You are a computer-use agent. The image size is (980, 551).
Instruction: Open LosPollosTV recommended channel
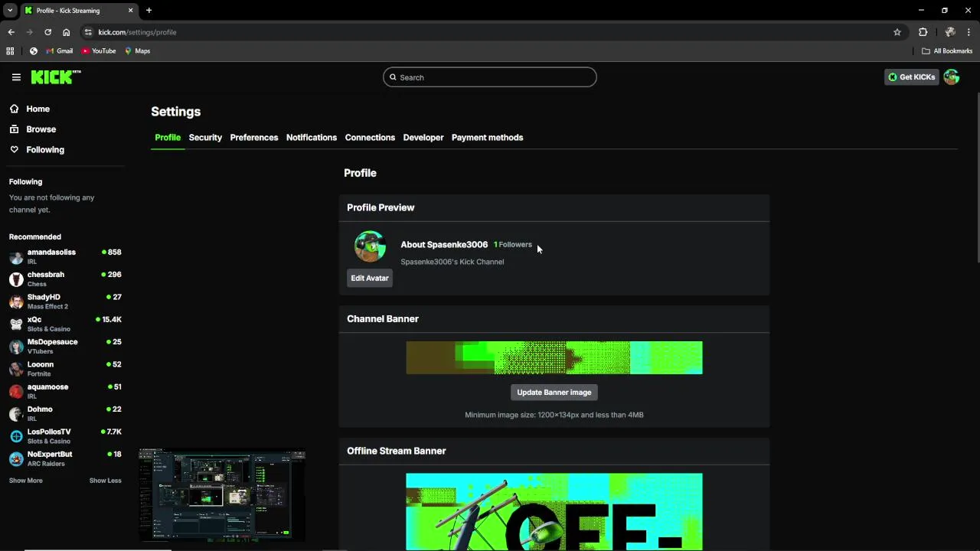coord(65,436)
